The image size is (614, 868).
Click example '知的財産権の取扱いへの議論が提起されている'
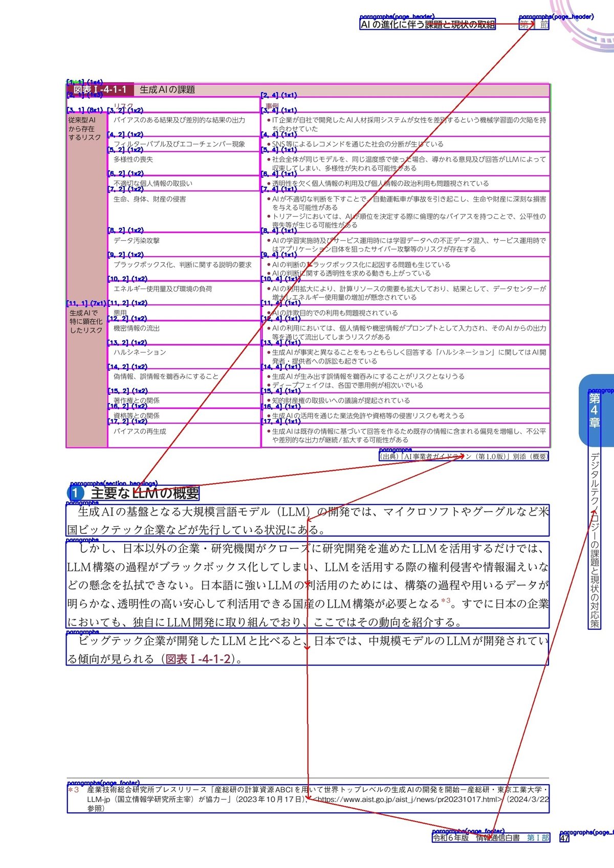338,400
